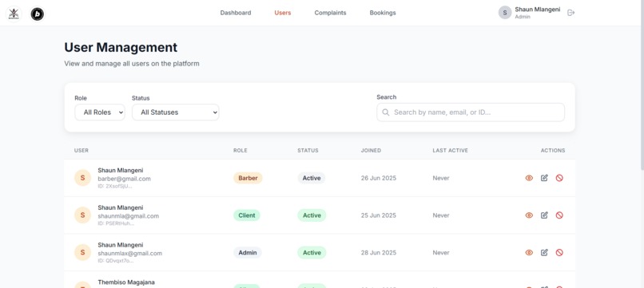644x288 pixels.
Task: Click the joined date 28 Jun 2025
Action: point(379,253)
